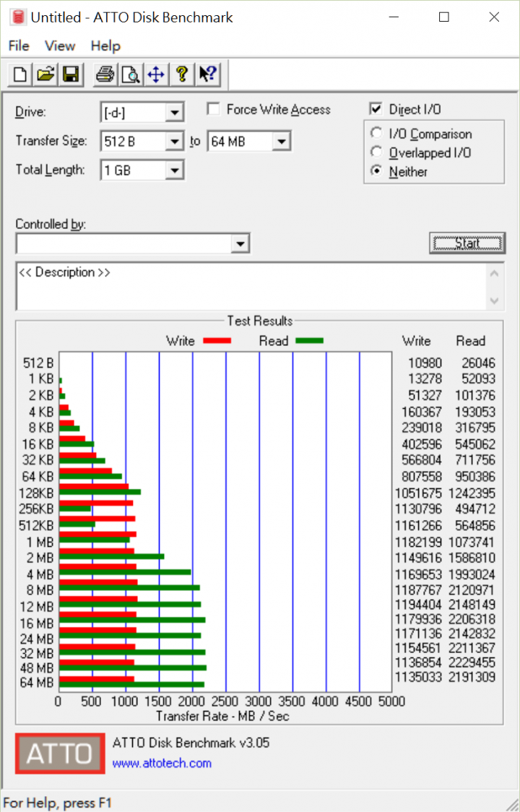
Task: Click the status bar 'For Help, press F1'
Action: (x=57, y=803)
